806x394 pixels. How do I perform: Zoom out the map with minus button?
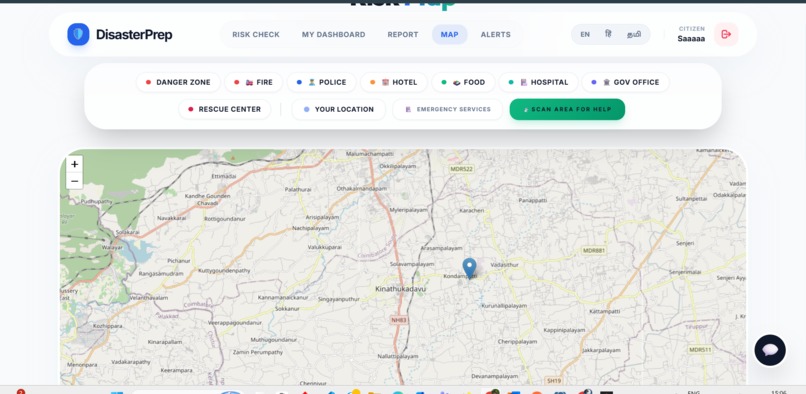pyautogui.click(x=75, y=181)
